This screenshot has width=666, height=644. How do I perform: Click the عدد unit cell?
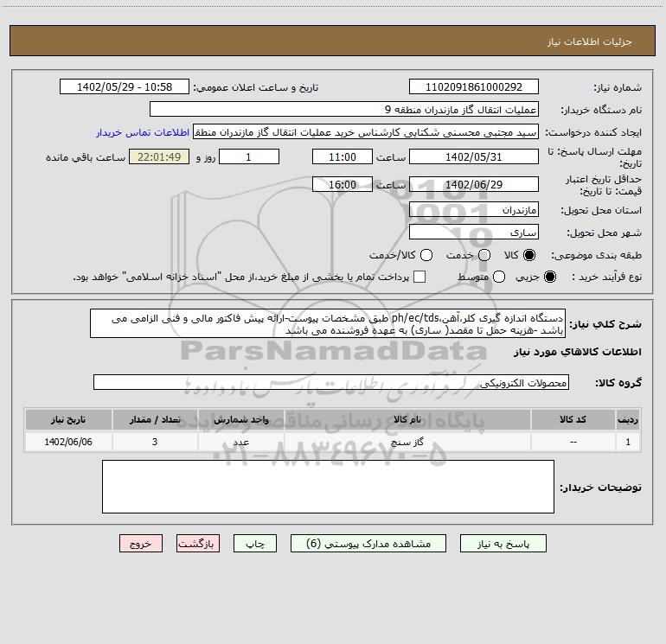[240, 442]
